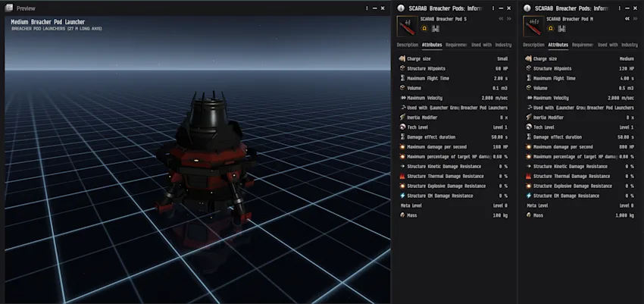Click the Mass icon in the Pod M window
The height and width of the screenshot is (304, 644).
point(529,215)
